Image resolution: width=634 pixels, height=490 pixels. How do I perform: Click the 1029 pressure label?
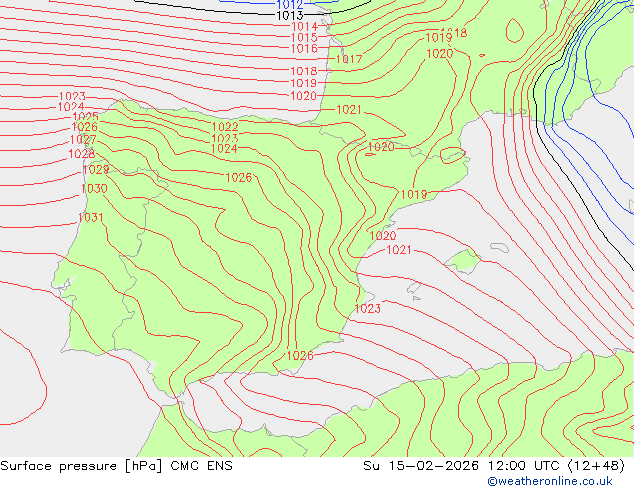click(96, 170)
